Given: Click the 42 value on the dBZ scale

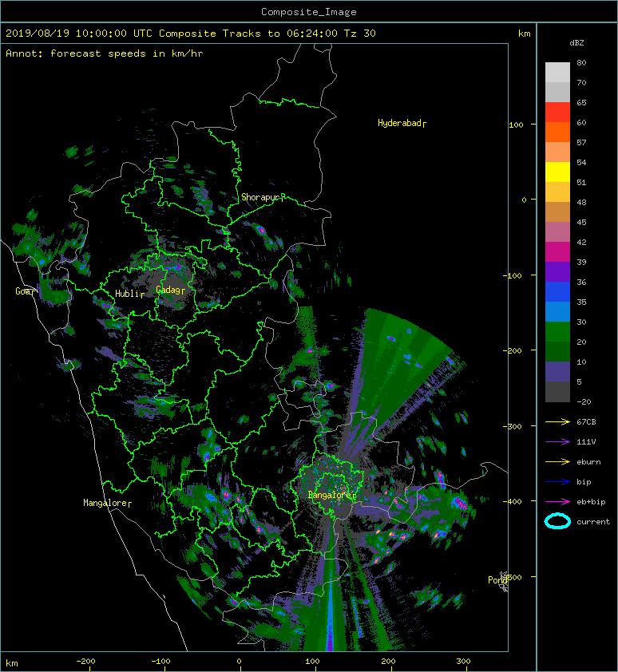Looking at the screenshot, I should click(581, 242).
